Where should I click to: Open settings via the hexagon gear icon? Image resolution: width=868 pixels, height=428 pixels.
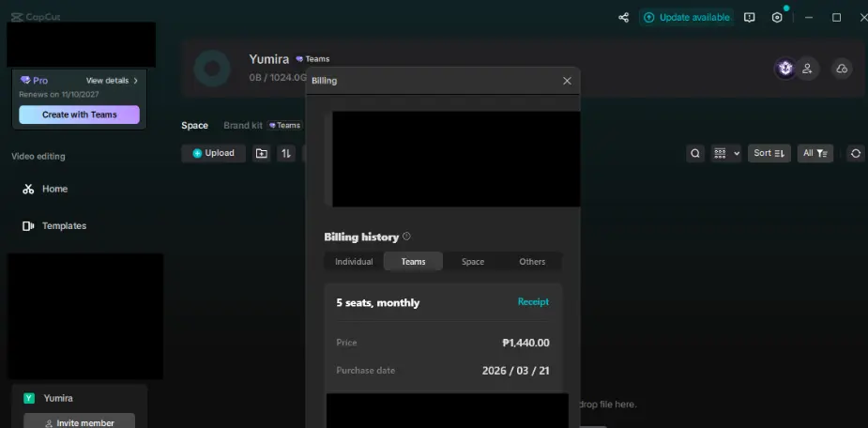[x=777, y=17]
